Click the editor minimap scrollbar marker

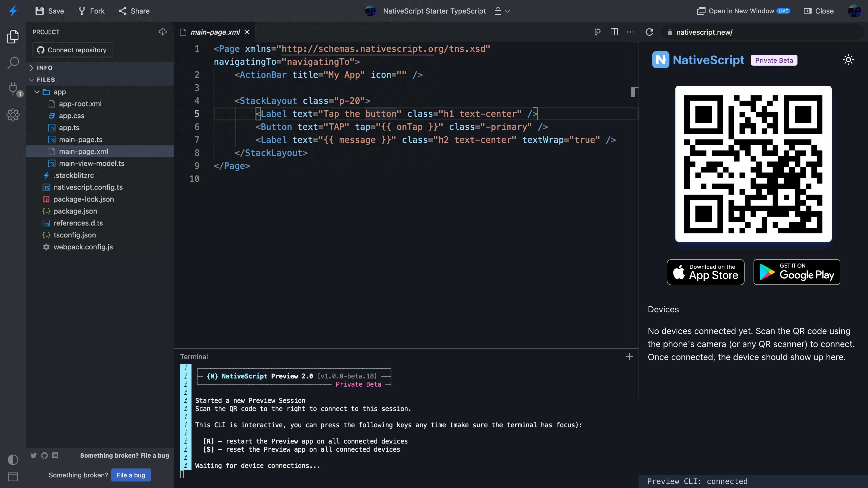pyautogui.click(x=634, y=92)
